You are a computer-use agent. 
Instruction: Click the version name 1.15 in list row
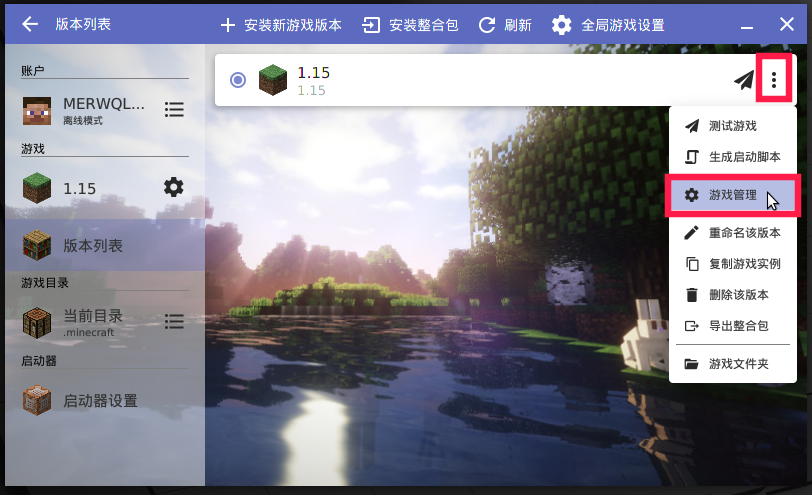(313, 73)
